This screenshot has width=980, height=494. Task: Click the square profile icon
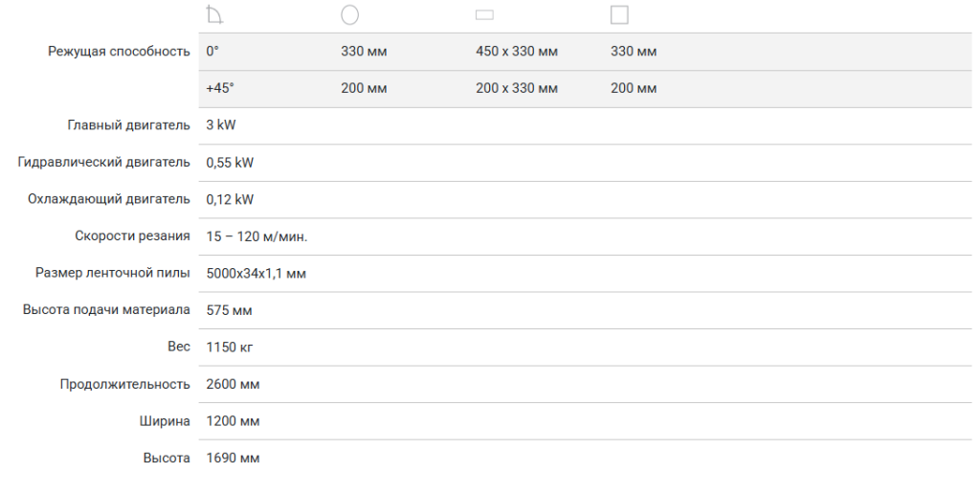click(619, 15)
